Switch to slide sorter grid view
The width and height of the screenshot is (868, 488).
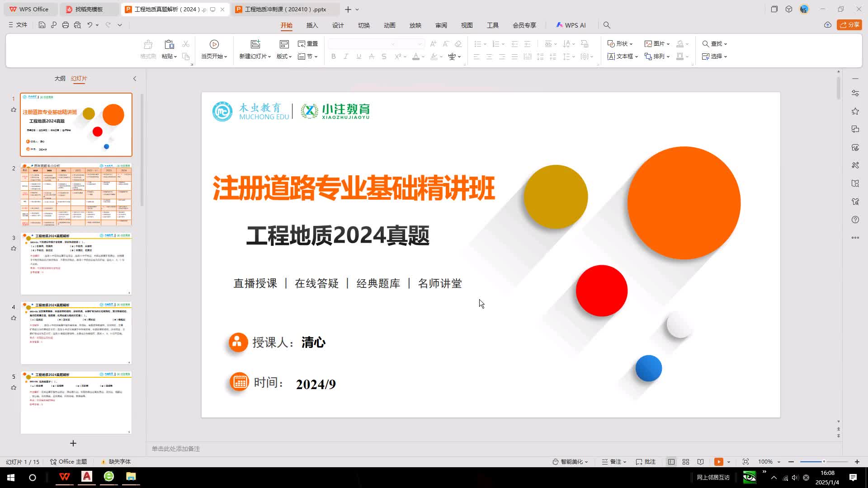tap(686, 462)
